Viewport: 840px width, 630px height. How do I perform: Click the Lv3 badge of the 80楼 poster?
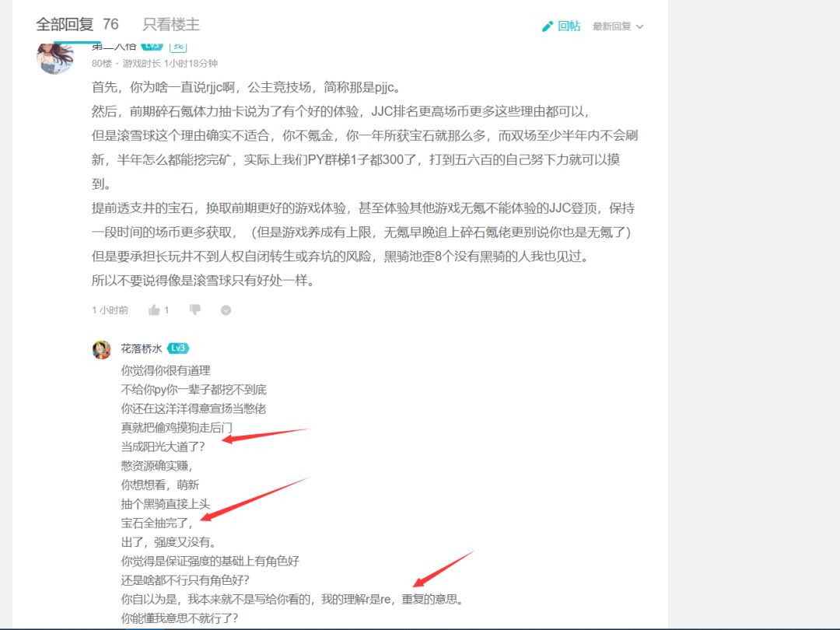tap(152, 46)
